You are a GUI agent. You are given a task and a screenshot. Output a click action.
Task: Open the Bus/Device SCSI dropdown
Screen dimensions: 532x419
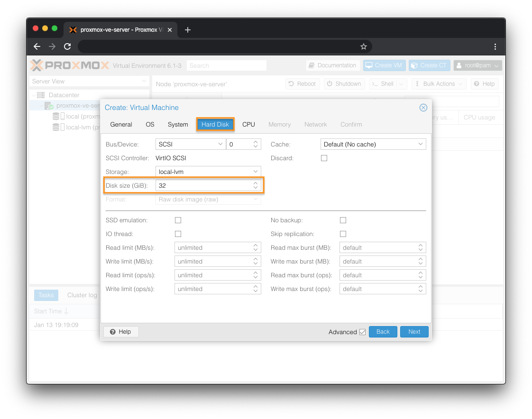point(220,144)
